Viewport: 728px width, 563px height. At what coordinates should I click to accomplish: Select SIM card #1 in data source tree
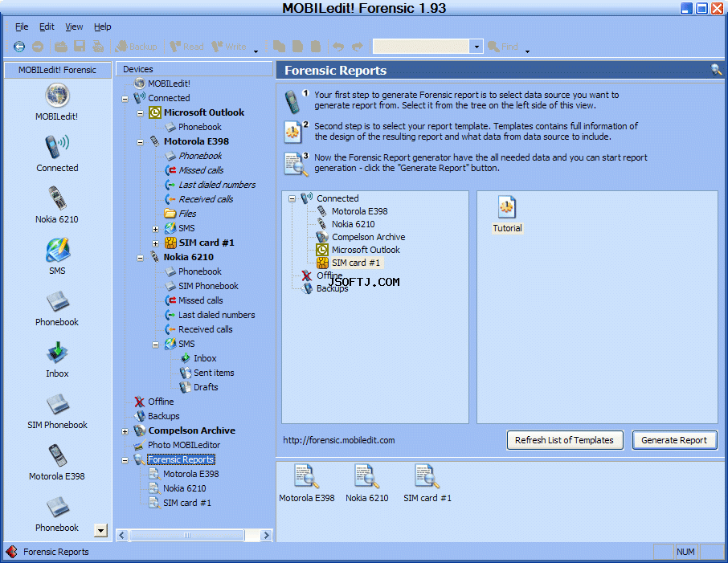(x=356, y=263)
